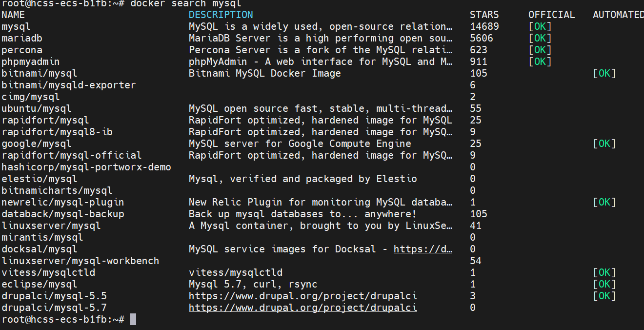
Task: Select the DESCRIPTION column header
Action: (221, 15)
